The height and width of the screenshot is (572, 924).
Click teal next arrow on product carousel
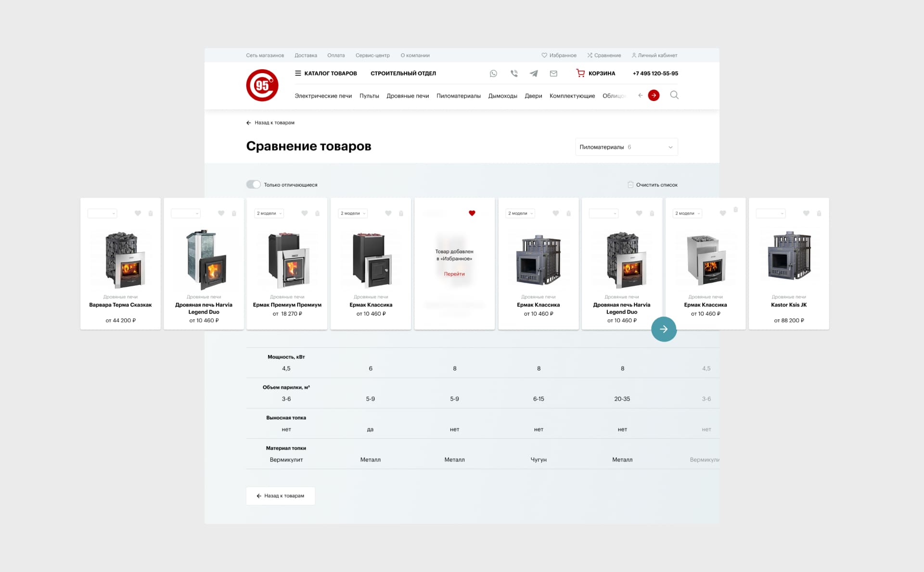[664, 329]
